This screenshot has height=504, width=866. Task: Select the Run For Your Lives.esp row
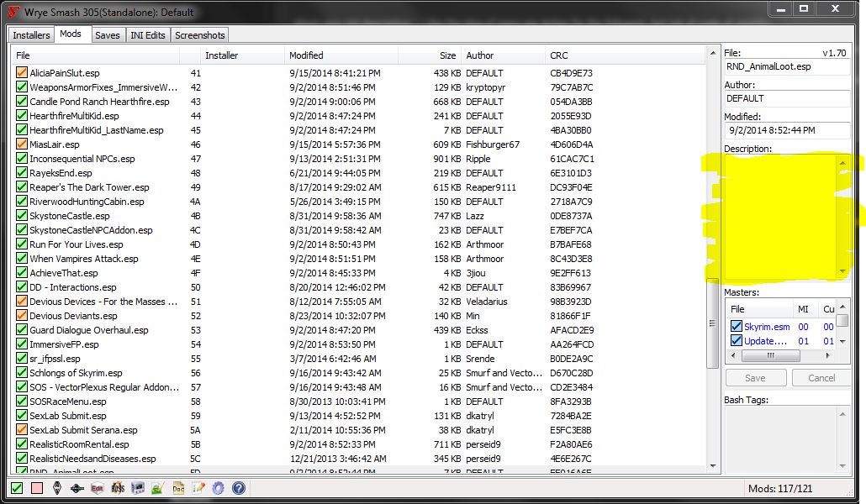[358, 244]
